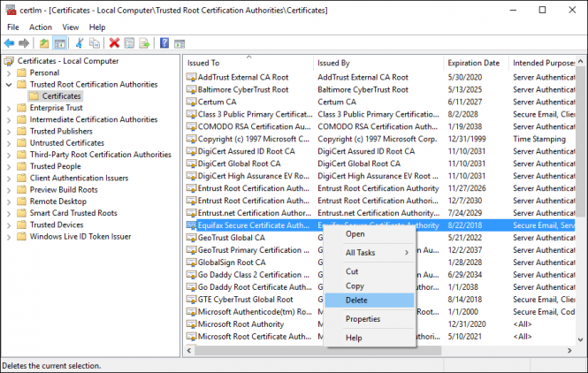Click the Trusted Publishers folder icon

[x=22, y=131]
